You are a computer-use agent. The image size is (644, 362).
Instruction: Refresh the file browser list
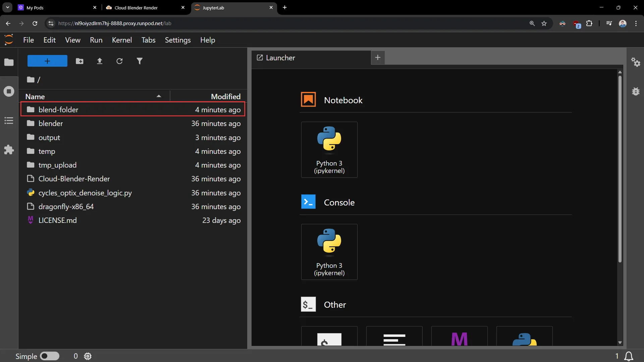pos(119,61)
